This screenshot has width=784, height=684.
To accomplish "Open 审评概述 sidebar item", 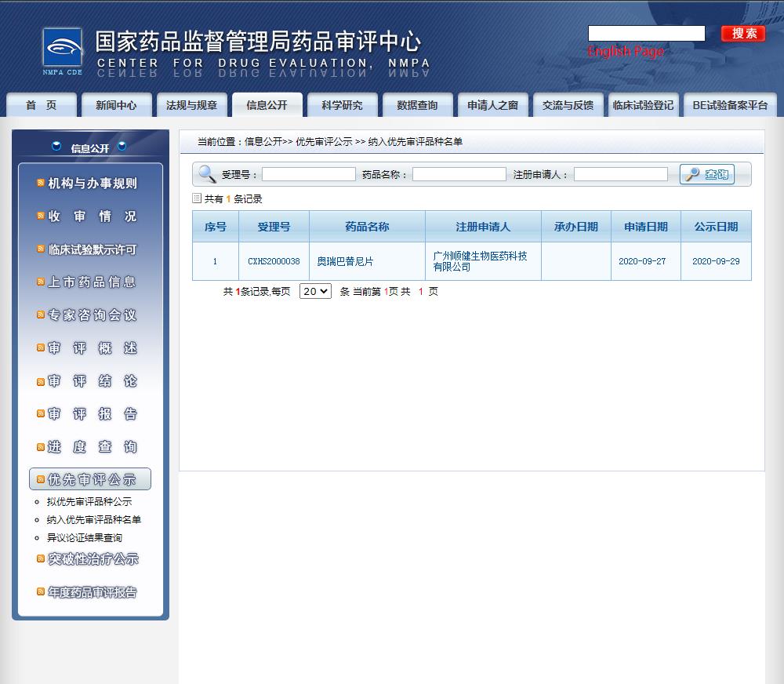I will pos(92,347).
